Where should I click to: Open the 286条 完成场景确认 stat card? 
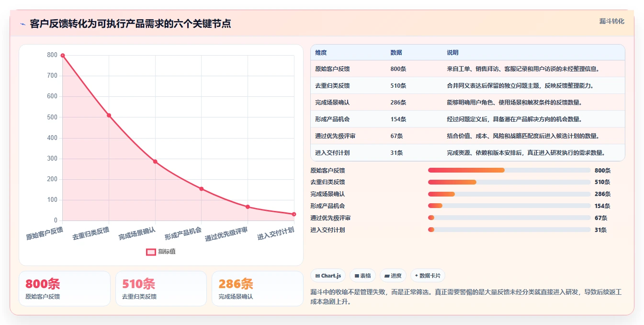coord(258,289)
